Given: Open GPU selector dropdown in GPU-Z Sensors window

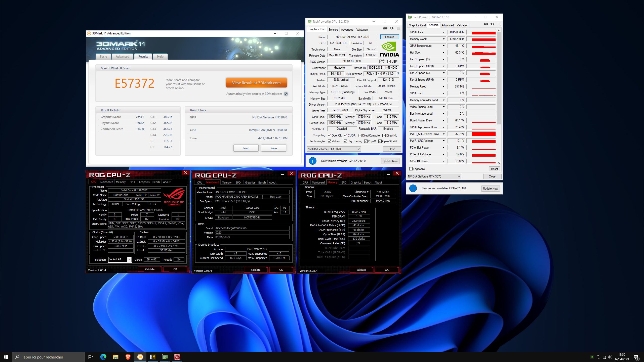Looking at the screenshot, I should pyautogui.click(x=434, y=176).
